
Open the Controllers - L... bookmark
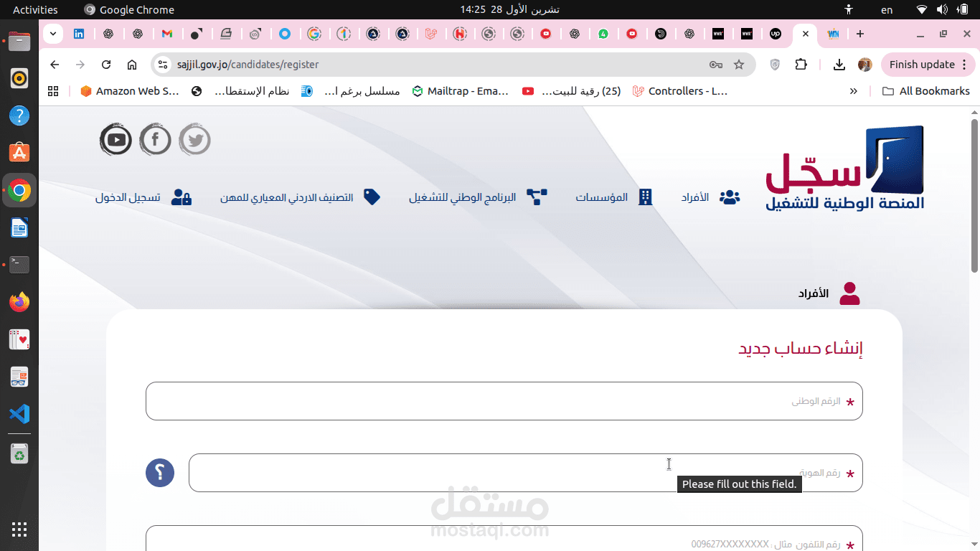pyautogui.click(x=680, y=91)
